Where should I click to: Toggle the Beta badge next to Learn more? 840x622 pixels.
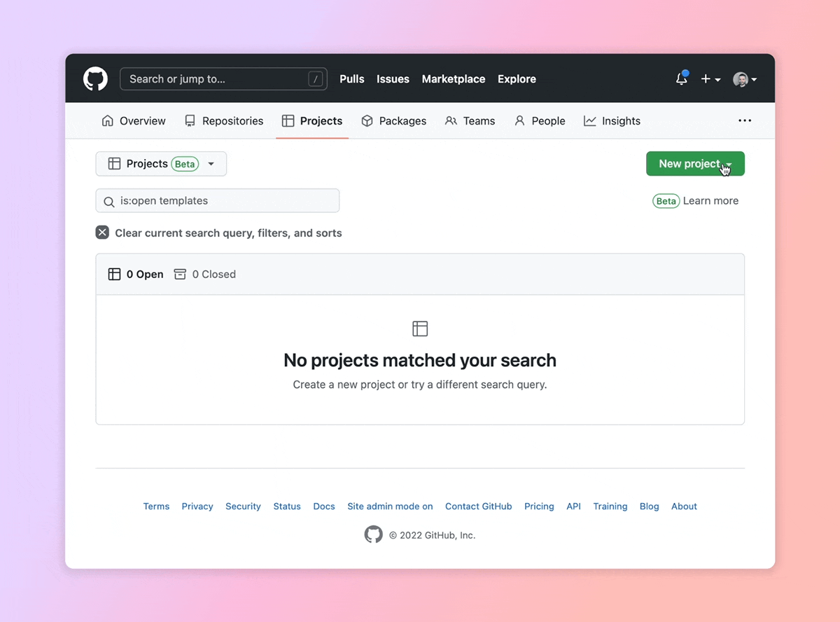[666, 201]
